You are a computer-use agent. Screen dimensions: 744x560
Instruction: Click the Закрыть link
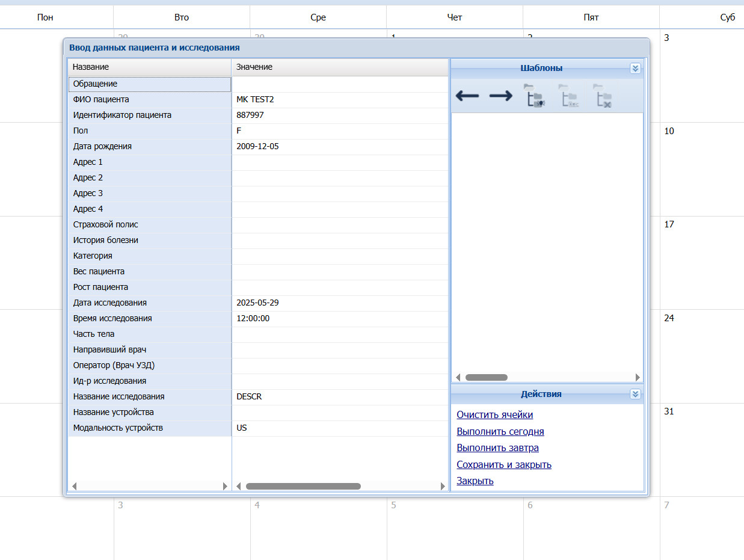(475, 481)
